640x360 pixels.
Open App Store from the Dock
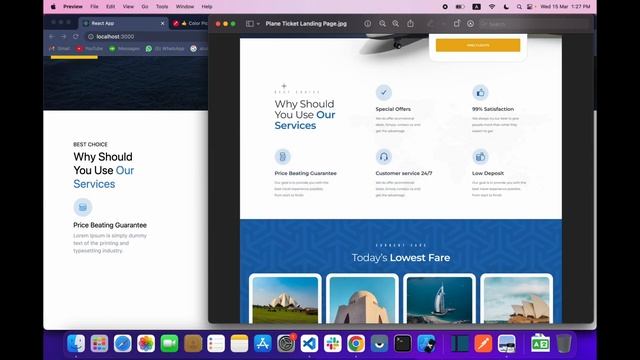(262, 343)
